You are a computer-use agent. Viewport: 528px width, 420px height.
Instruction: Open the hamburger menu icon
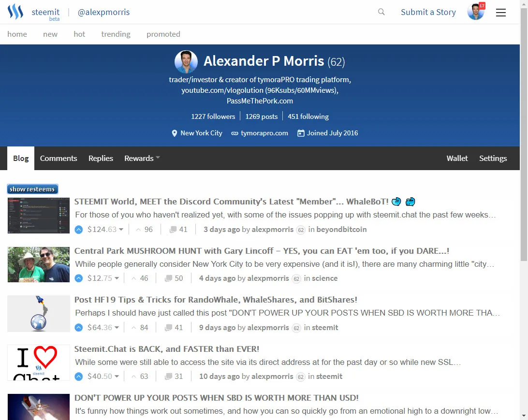(501, 13)
